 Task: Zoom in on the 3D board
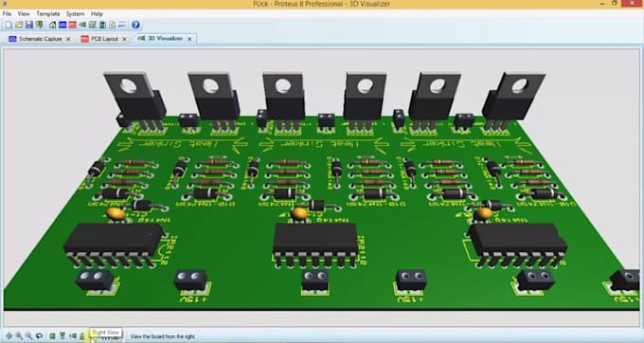(19, 336)
